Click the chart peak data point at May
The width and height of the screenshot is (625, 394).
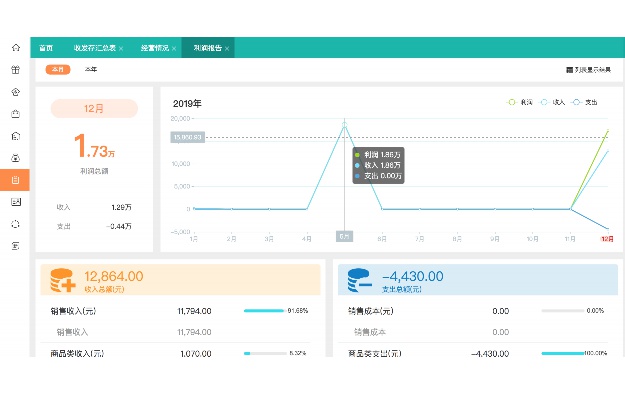[x=344, y=125]
